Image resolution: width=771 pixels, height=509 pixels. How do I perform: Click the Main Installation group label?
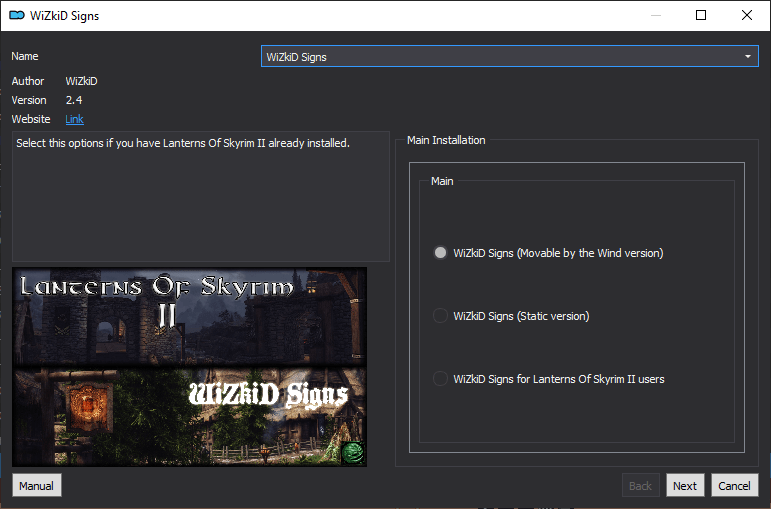coord(446,140)
